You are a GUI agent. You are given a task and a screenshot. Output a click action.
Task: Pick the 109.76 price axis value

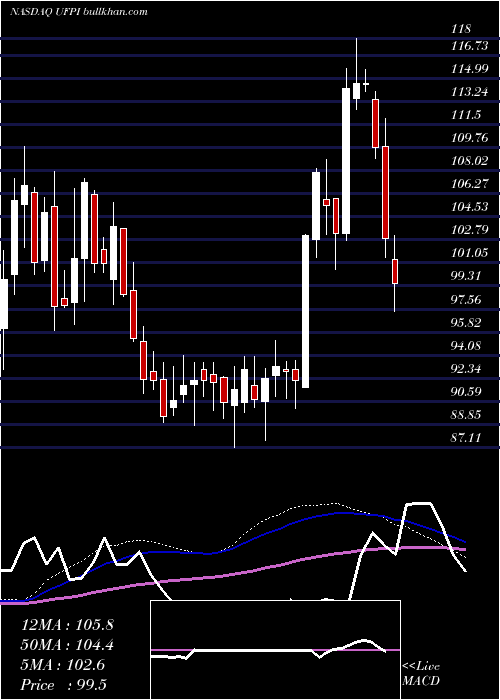coord(469,138)
